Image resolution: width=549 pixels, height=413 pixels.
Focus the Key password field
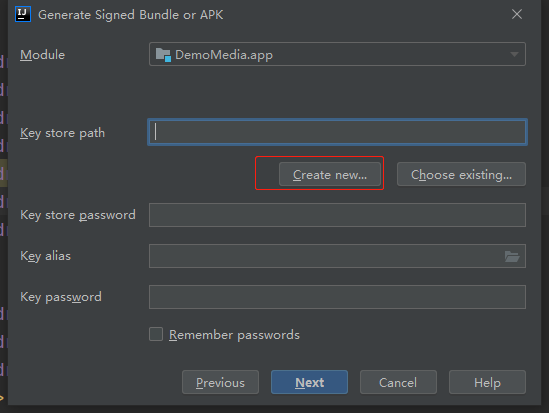click(x=337, y=297)
